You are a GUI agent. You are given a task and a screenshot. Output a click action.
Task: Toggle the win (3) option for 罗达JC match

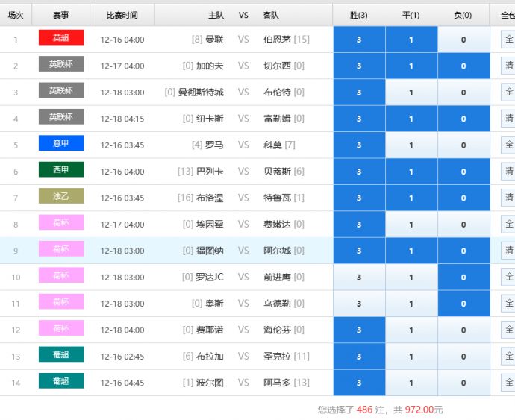(359, 278)
